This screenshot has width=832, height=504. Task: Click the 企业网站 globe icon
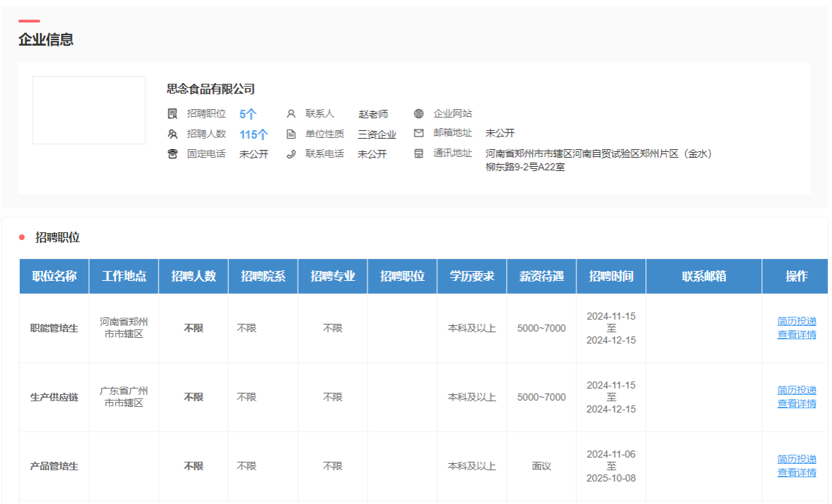coord(419,113)
